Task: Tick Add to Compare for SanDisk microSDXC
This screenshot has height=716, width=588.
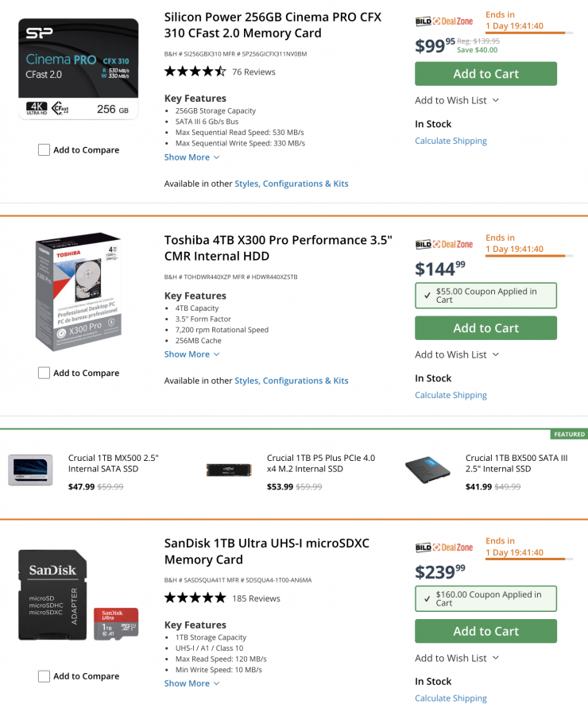Action: click(x=44, y=676)
